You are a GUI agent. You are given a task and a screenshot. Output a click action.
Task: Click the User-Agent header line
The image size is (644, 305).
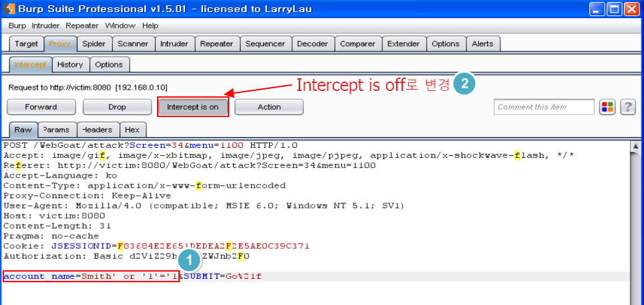pos(204,205)
